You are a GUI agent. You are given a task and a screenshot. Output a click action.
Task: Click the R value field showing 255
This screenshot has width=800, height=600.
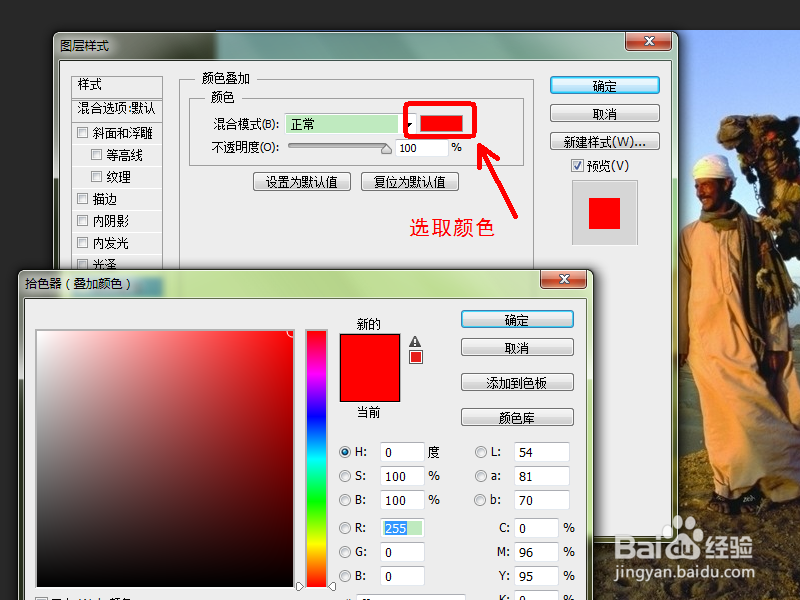pyautogui.click(x=402, y=528)
